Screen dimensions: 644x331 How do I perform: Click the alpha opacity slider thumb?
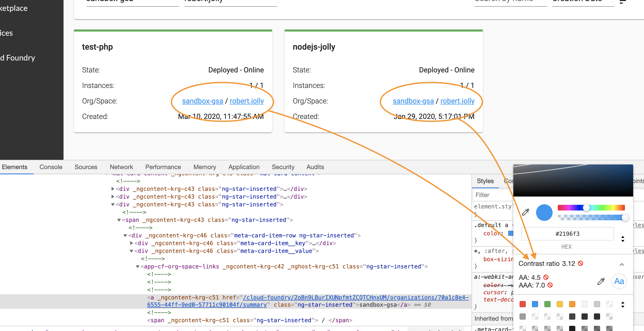(x=625, y=217)
